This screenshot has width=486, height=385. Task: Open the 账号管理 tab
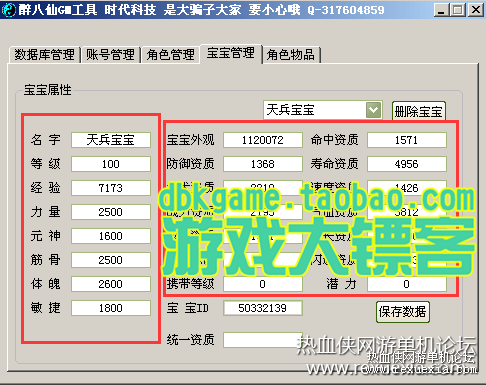click(110, 55)
